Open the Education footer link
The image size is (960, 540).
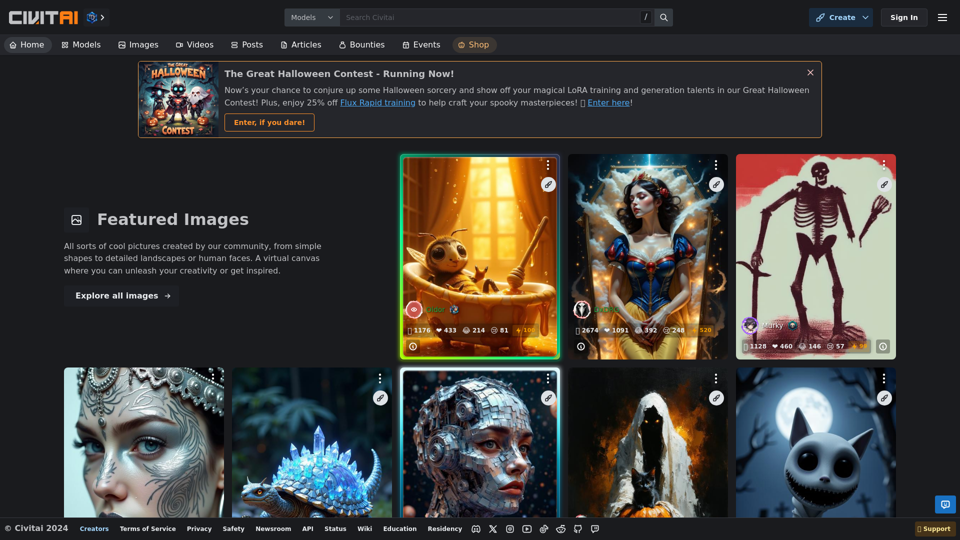pyautogui.click(x=400, y=529)
